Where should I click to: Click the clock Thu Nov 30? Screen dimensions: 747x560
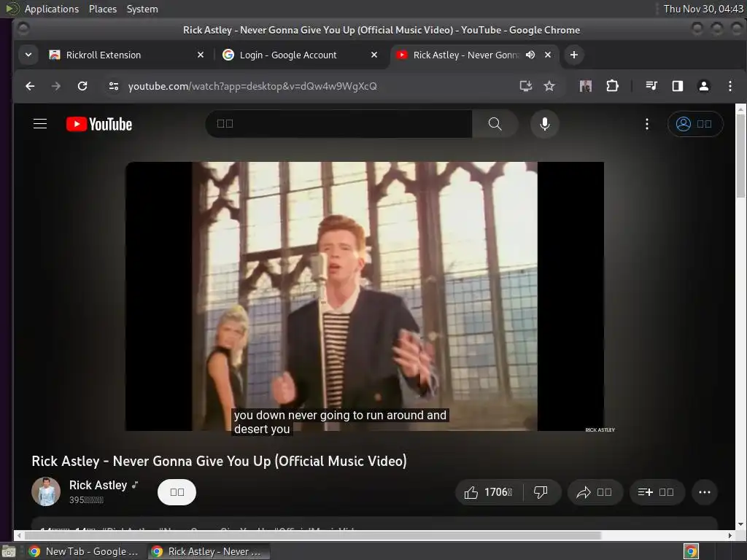coord(703,9)
